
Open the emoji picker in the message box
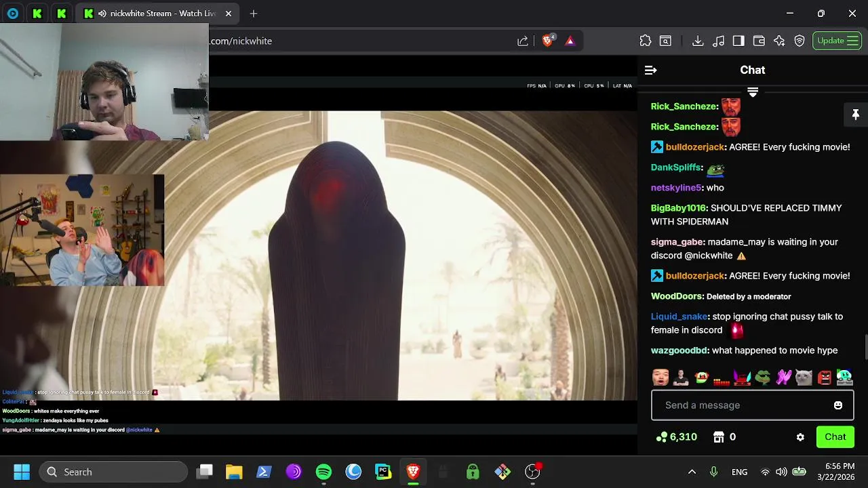point(838,405)
